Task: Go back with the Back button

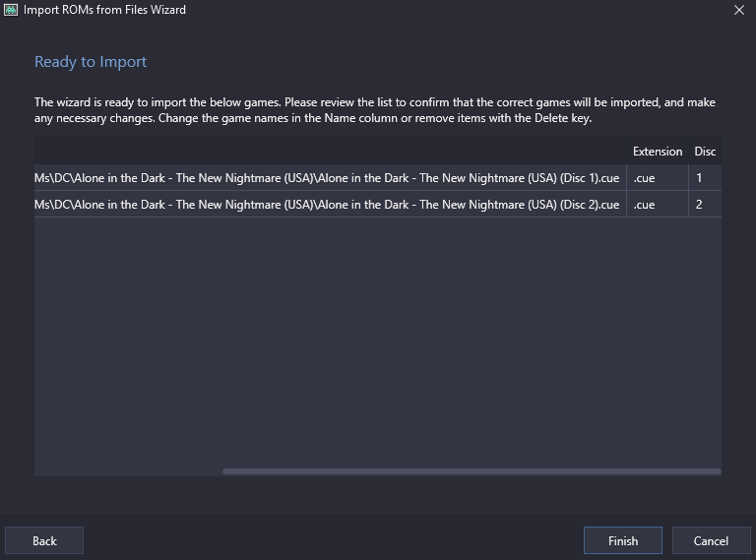Action: click(44, 540)
